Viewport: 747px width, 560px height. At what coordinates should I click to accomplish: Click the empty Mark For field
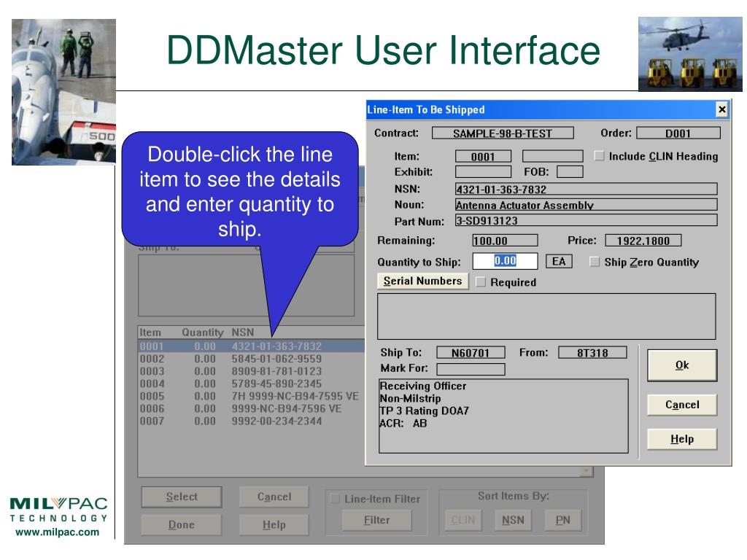click(471, 369)
